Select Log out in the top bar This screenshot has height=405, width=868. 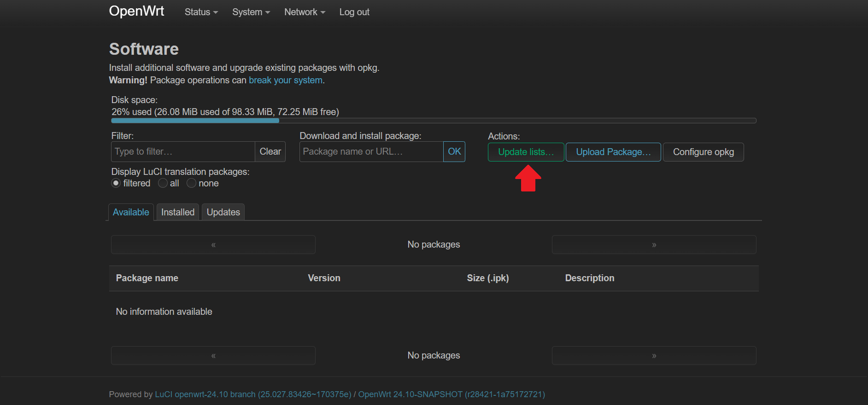[354, 12]
